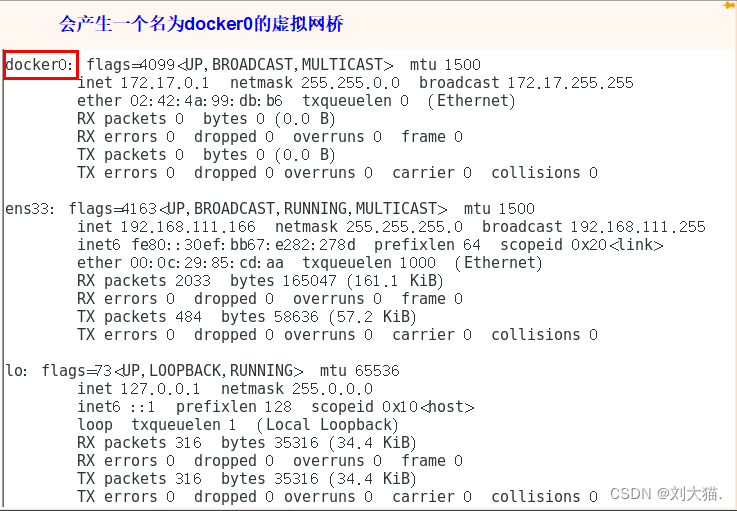Click the mtu 65536 value
737x511 pixels.
(374, 371)
